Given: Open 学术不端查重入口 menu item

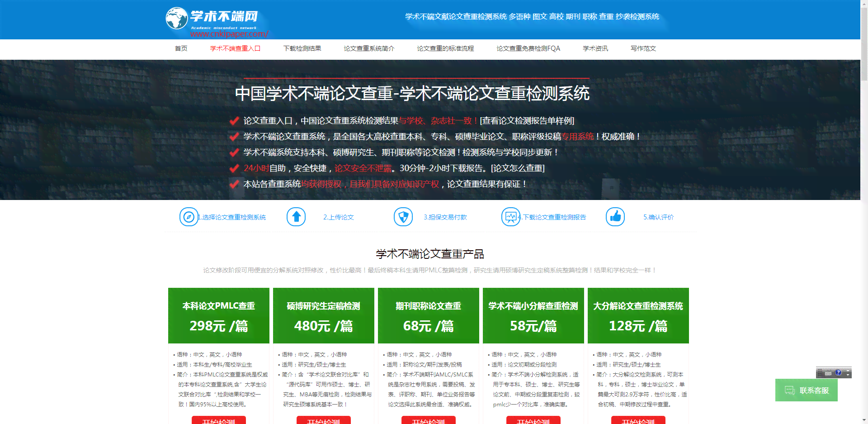Looking at the screenshot, I should (x=235, y=48).
